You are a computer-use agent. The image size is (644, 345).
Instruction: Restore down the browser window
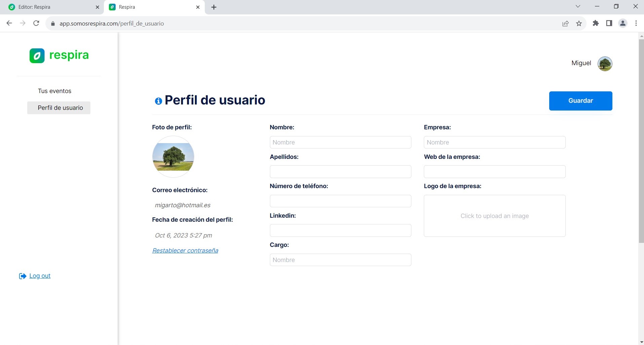[x=616, y=6]
